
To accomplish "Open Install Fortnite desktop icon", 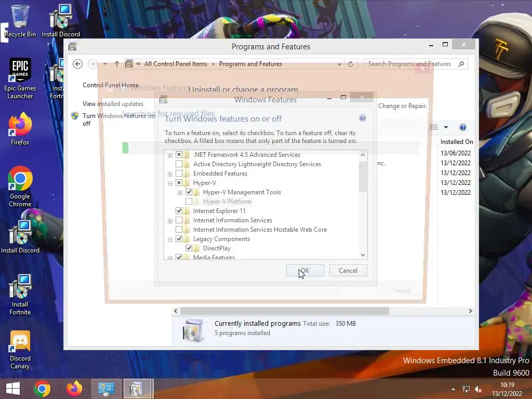I will pos(20,295).
